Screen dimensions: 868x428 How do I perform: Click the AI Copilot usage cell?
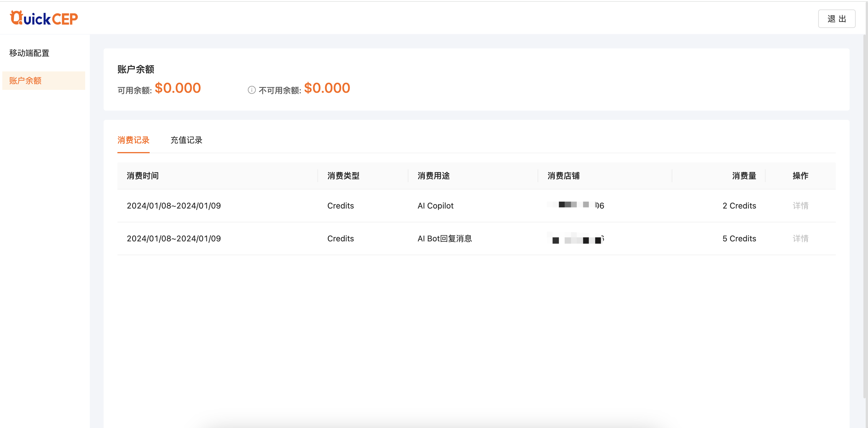click(x=435, y=206)
